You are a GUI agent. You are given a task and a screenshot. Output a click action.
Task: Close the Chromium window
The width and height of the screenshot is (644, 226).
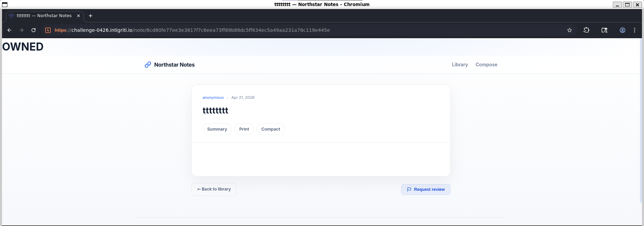[637, 5]
